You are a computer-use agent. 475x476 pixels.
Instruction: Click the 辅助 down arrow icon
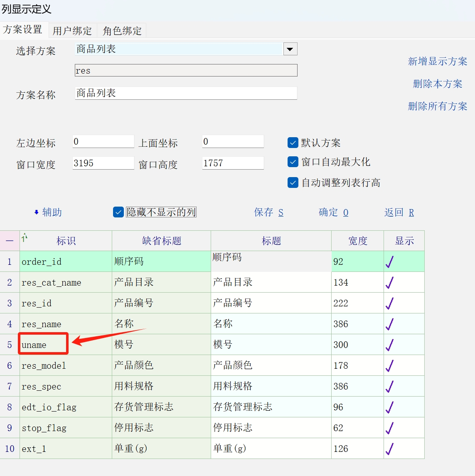(37, 212)
